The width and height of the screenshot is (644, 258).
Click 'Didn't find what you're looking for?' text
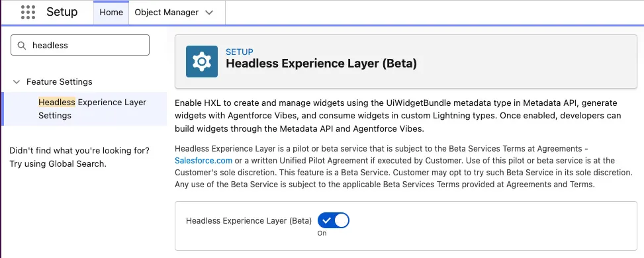[x=79, y=150]
